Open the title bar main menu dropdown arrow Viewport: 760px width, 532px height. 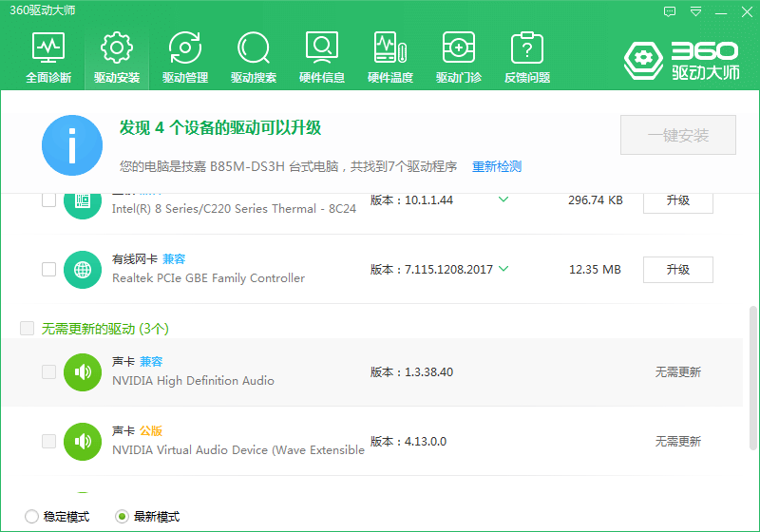point(696,11)
